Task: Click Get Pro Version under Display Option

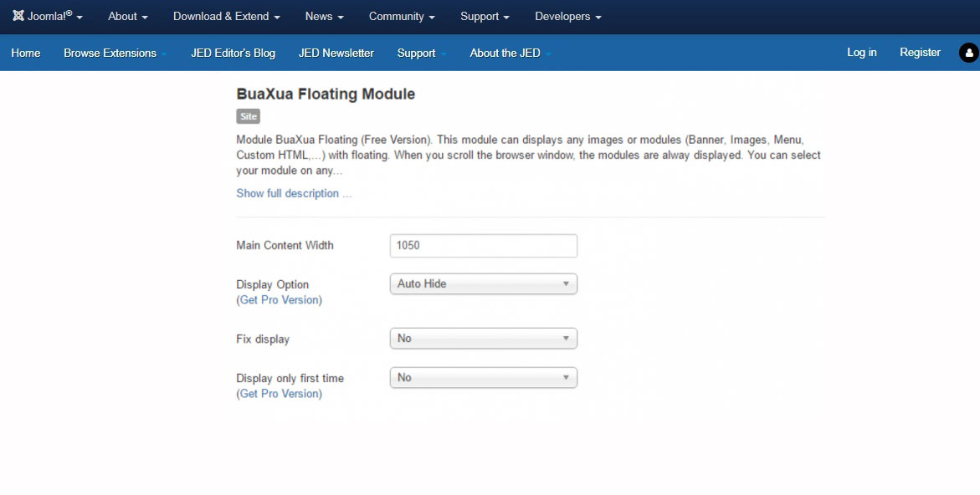Action: click(280, 300)
